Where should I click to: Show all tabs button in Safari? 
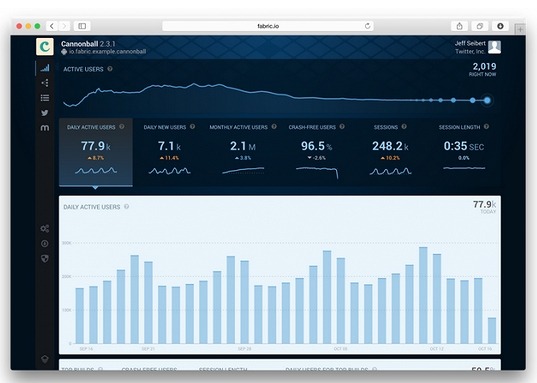click(480, 26)
